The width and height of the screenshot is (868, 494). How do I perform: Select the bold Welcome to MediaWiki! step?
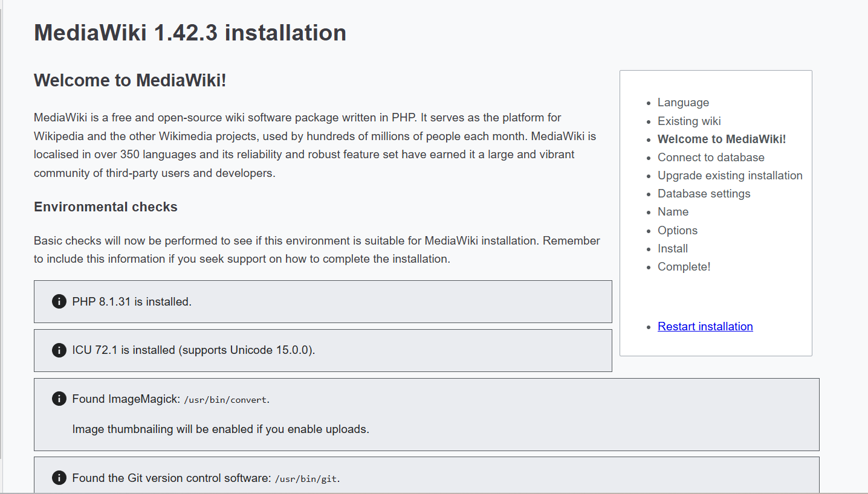click(x=722, y=139)
